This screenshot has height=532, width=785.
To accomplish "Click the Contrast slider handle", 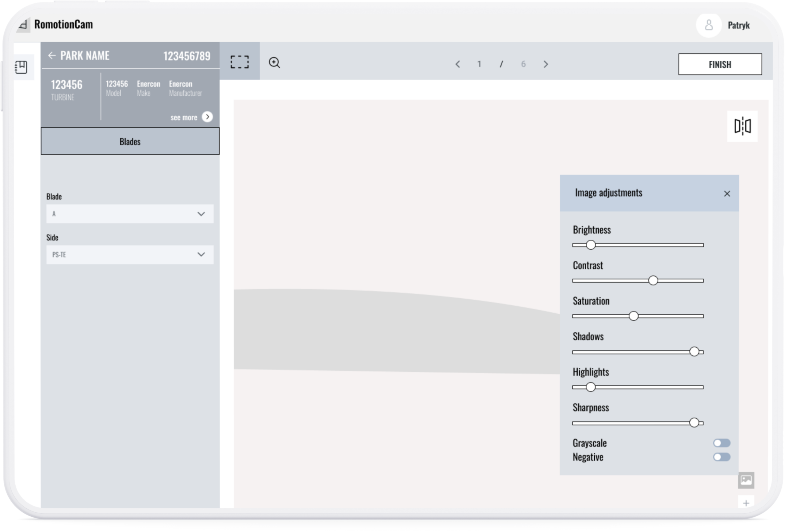I will (653, 281).
